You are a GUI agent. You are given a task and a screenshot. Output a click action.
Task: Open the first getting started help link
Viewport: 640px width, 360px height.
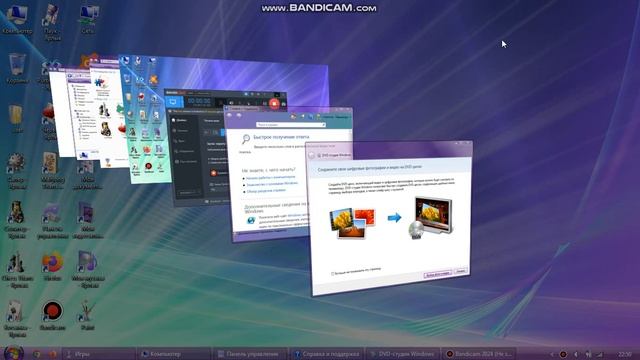pos(270,178)
